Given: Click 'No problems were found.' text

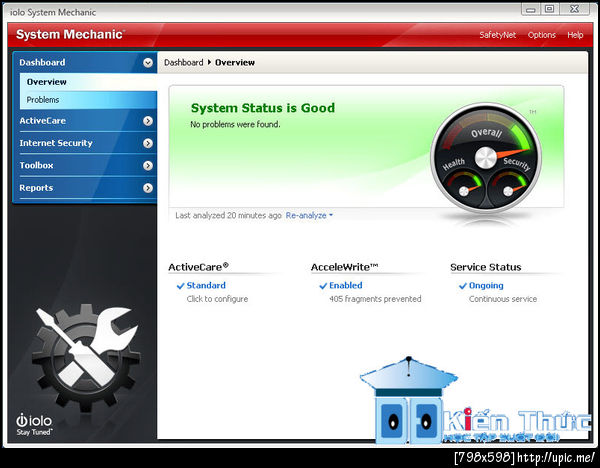Looking at the screenshot, I should click(235, 124).
